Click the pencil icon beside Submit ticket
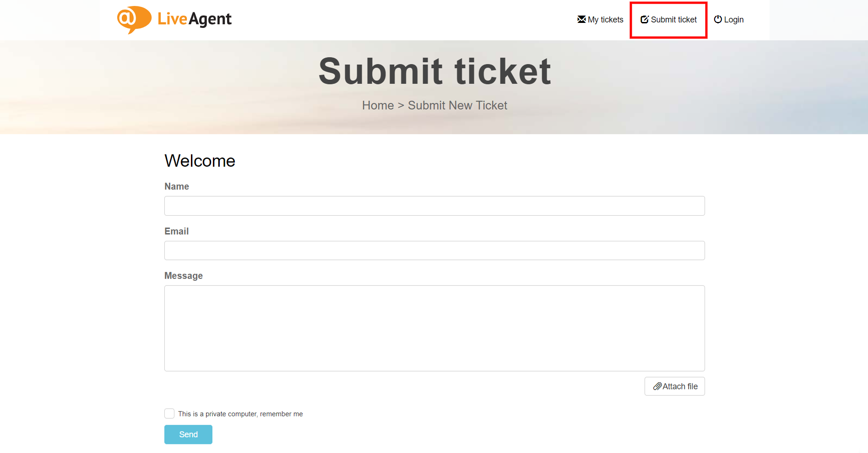The image size is (868, 453). tap(645, 19)
